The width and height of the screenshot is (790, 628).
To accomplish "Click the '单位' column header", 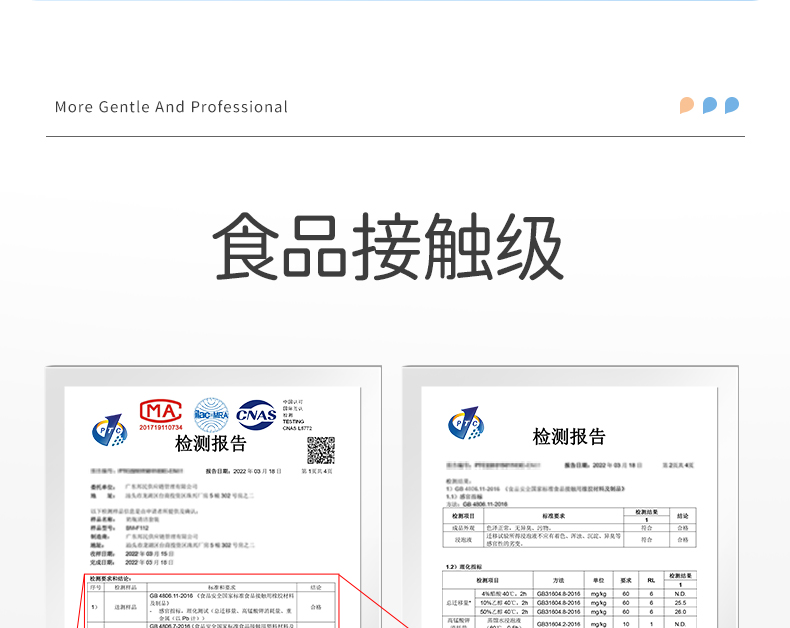I will tap(599, 581).
